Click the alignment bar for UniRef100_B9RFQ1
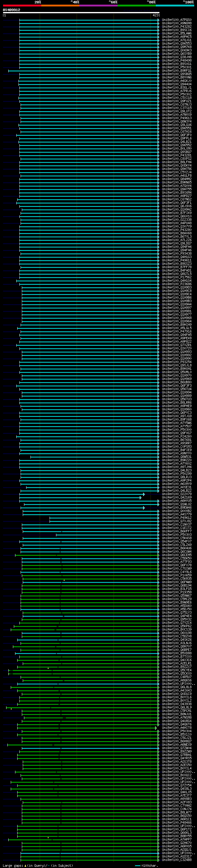 [x=83, y=71]
